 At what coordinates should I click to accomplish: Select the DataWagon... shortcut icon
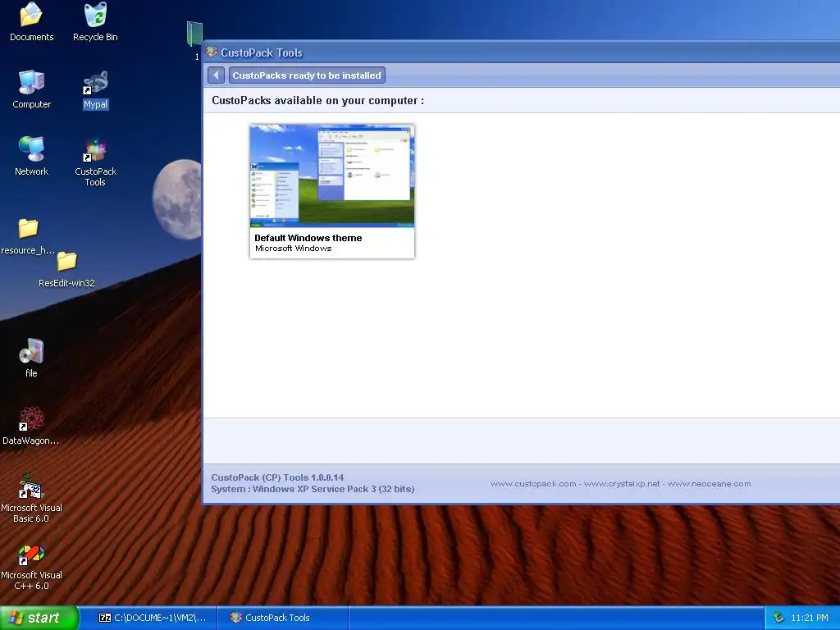click(x=30, y=426)
